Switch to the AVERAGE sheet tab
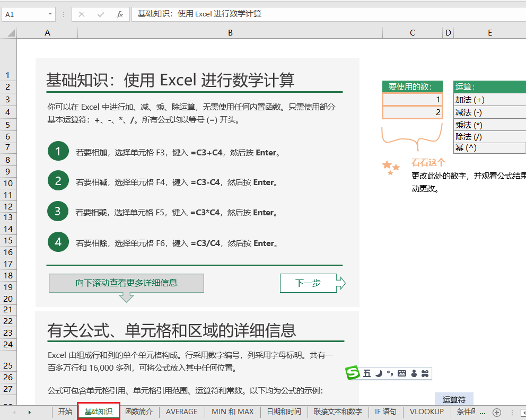This screenshot has height=420, width=526. 181,412
